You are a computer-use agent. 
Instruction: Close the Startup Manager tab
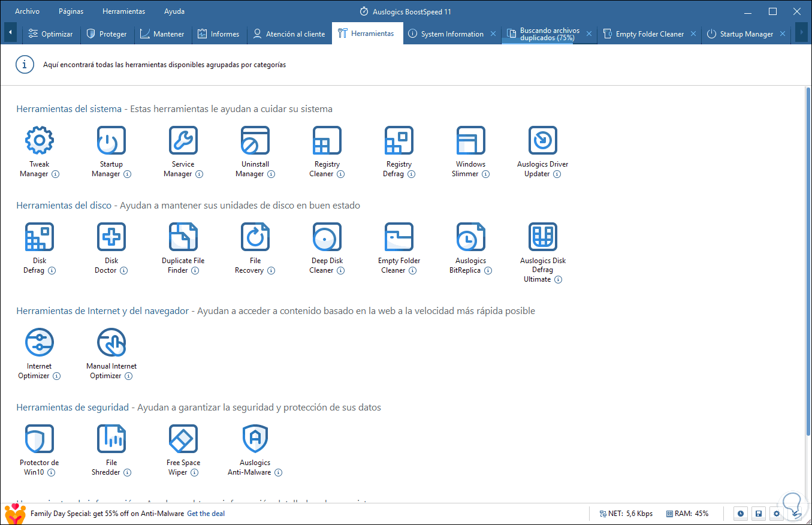(x=783, y=34)
